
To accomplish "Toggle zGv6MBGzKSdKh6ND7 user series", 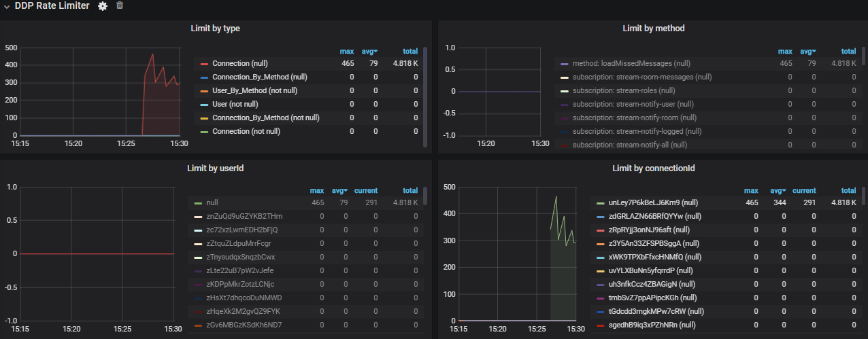I will point(244,325).
